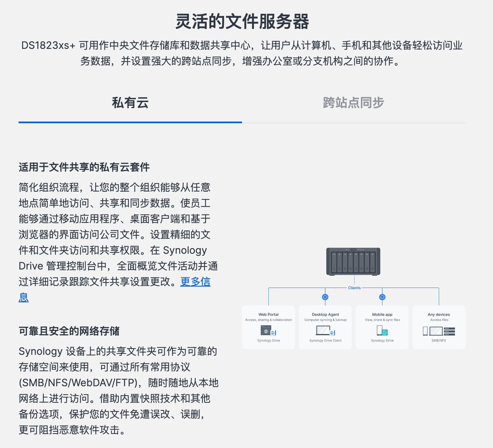The width and height of the screenshot is (493, 448).
Task: Click the laptop icon in Any devices card
Action: 436,331
